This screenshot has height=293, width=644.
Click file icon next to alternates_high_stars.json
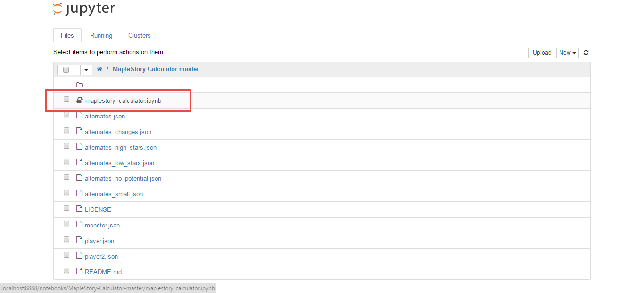(x=79, y=147)
